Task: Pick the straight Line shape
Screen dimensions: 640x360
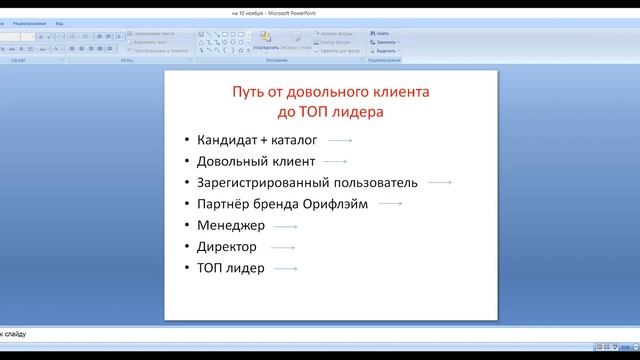Action: 209,35
